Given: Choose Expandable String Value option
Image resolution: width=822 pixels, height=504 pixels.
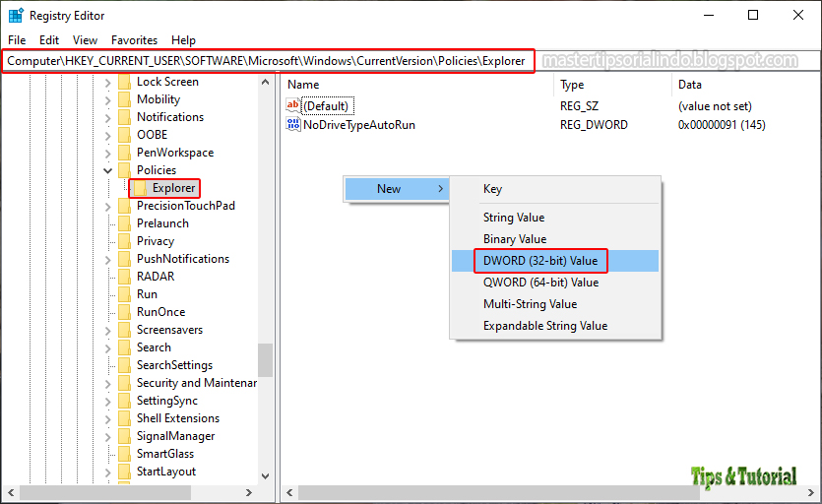Looking at the screenshot, I should (555, 326).
